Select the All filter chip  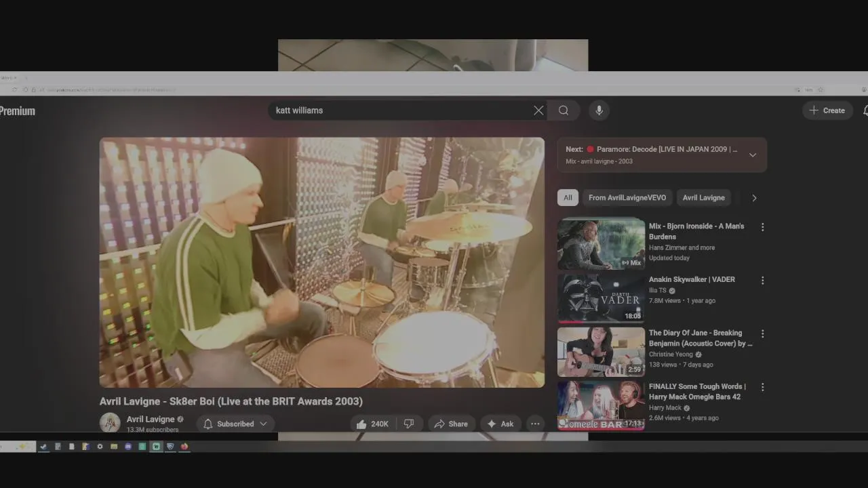[x=568, y=198]
